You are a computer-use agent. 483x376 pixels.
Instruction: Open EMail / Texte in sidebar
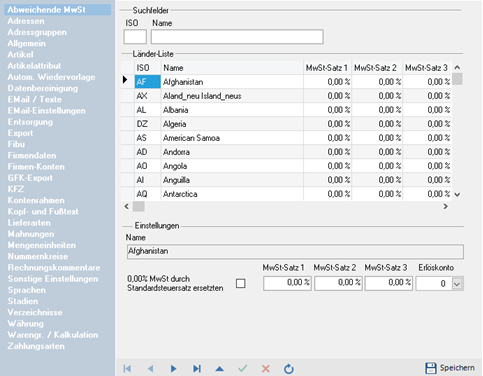[x=35, y=99]
